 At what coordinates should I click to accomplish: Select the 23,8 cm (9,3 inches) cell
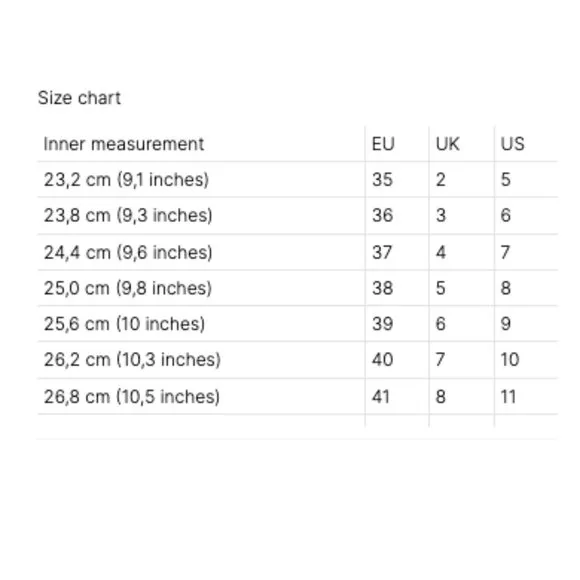128,215
